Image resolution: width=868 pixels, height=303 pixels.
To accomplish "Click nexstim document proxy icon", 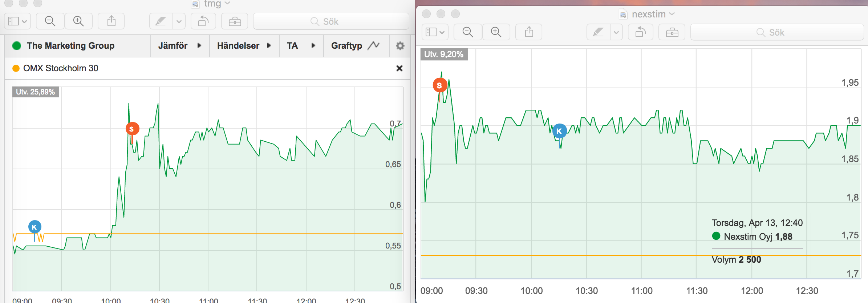I will [x=623, y=14].
